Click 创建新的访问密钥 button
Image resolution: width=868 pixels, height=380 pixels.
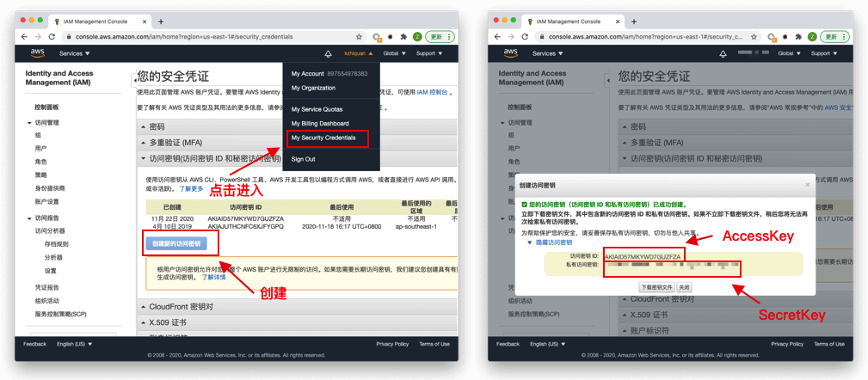click(x=176, y=244)
